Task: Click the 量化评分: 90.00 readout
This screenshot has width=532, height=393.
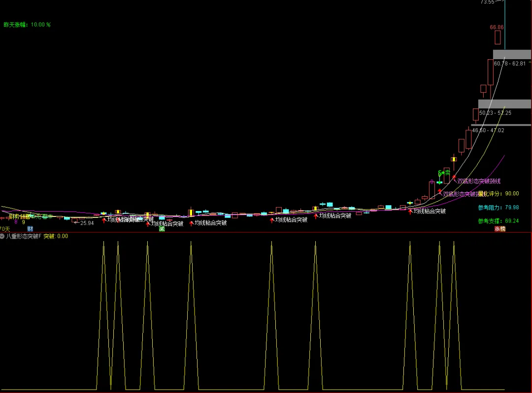Action: [x=499, y=194]
